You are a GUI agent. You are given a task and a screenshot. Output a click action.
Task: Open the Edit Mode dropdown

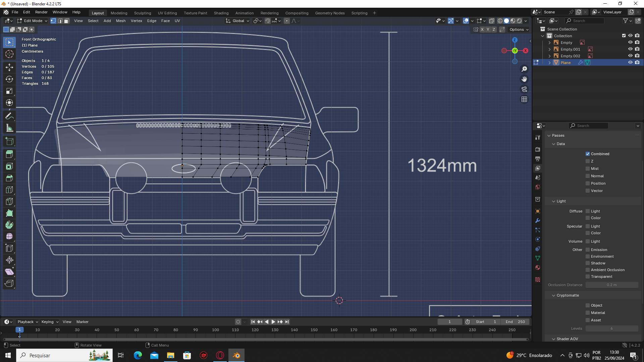(33, 21)
